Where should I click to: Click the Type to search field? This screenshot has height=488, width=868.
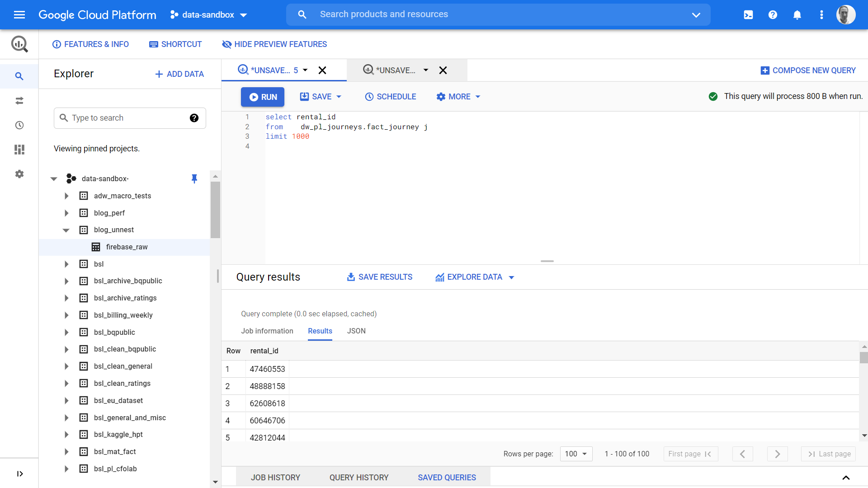coord(130,118)
